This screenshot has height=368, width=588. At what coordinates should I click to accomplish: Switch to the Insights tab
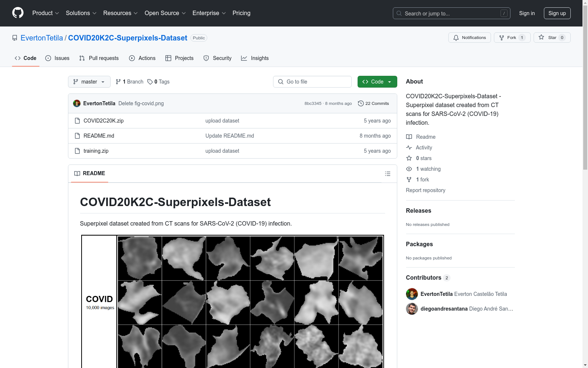click(x=255, y=58)
